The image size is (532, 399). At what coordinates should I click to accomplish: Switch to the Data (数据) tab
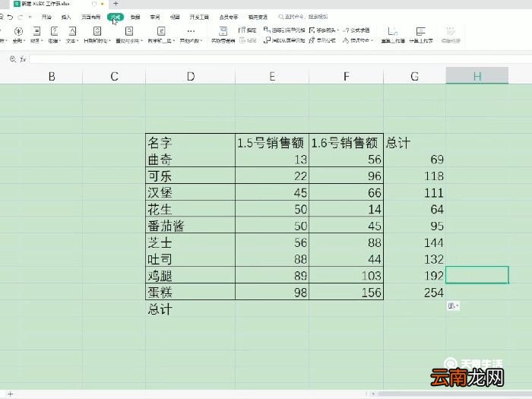click(x=135, y=17)
